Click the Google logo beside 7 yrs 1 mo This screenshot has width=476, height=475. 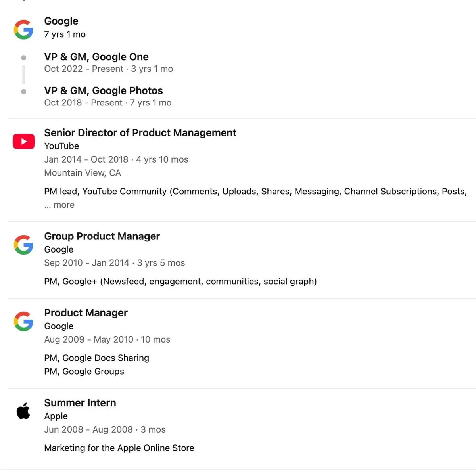23,29
